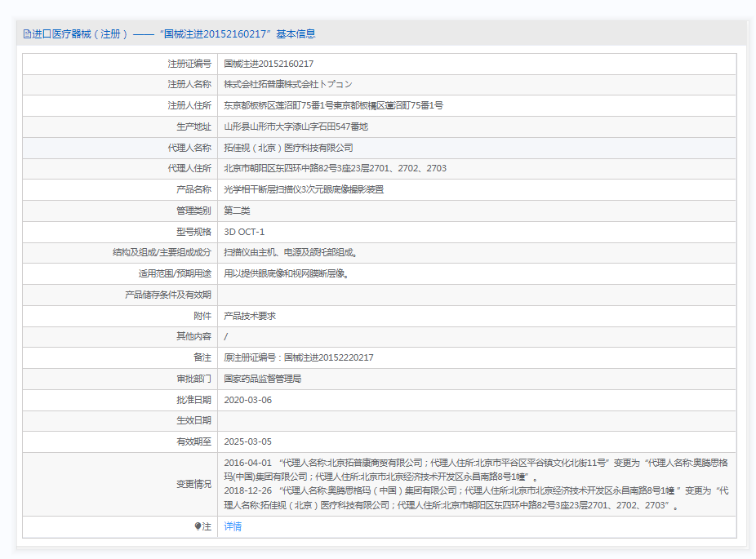This screenshot has height=559, width=756.
Task: Click the intended use text 用以提供眼底像
Action: tap(287, 273)
